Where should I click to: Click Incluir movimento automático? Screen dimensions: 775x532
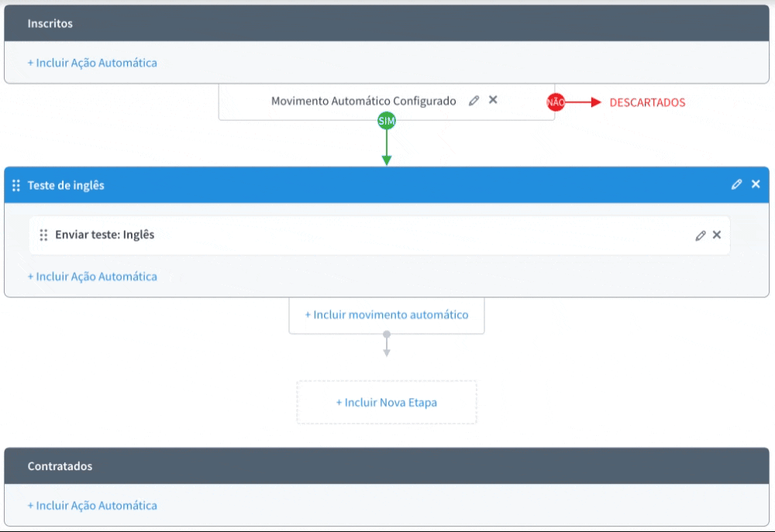(387, 315)
